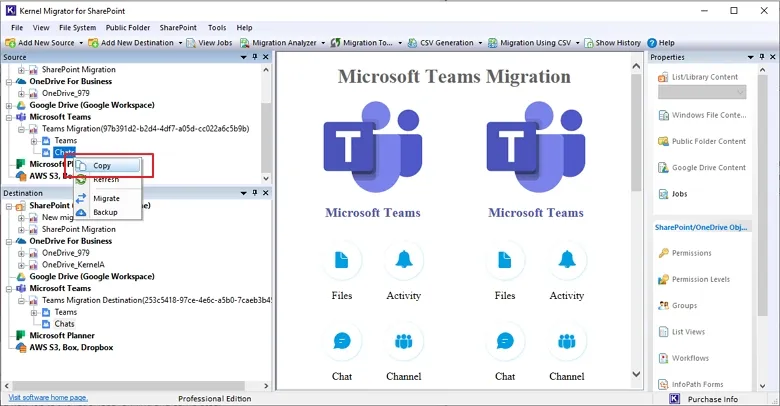Viewport: 780px width, 406px height.
Task: Click the Help icon in the toolbar
Action: pyautogui.click(x=652, y=43)
